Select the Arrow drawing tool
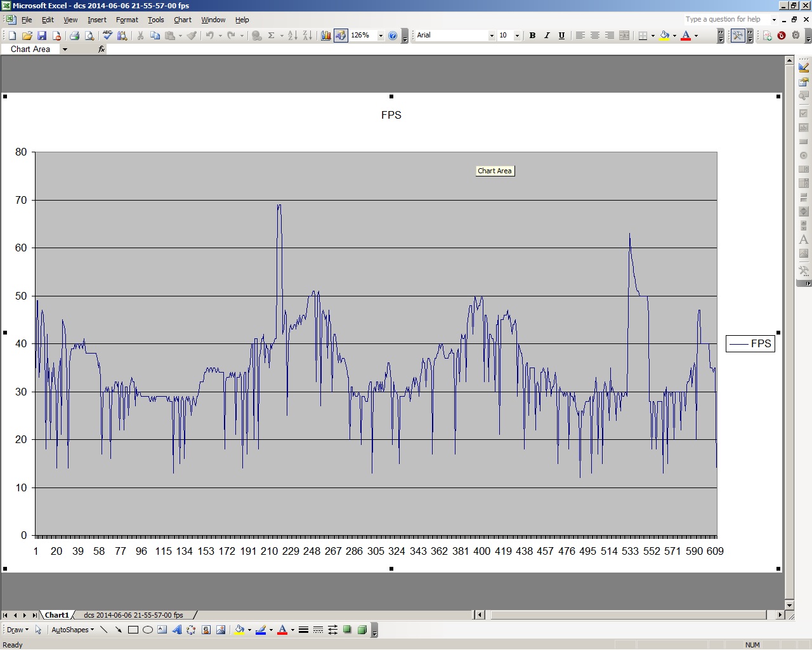This screenshot has height=650, width=812. tap(119, 630)
